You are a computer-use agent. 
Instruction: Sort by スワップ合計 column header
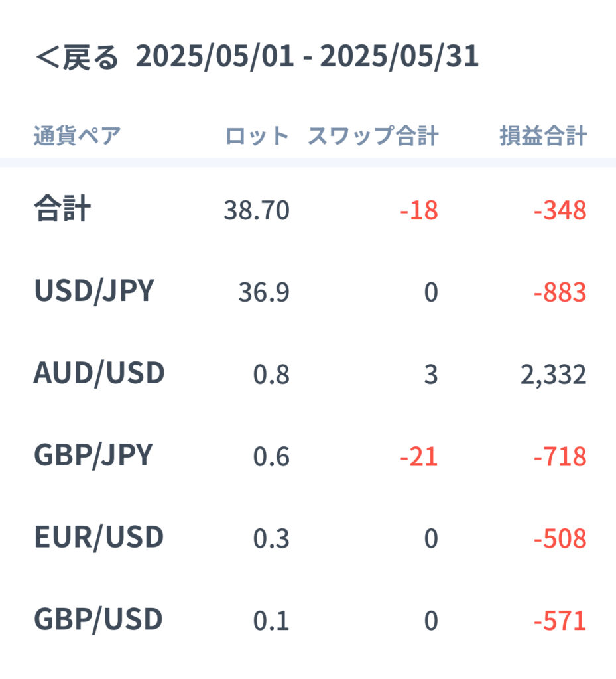pos(373,135)
